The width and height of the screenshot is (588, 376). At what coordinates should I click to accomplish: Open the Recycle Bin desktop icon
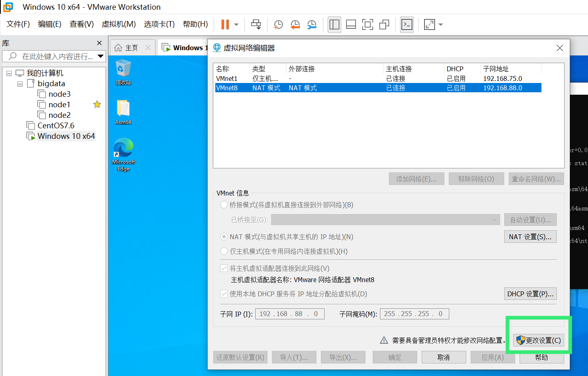pos(123,72)
